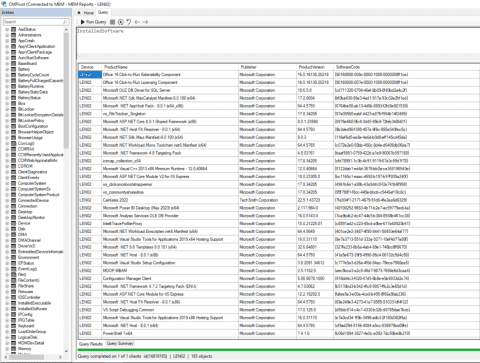Click the circular icon after the stop button
The height and width of the screenshot is (363, 480).
click(121, 22)
